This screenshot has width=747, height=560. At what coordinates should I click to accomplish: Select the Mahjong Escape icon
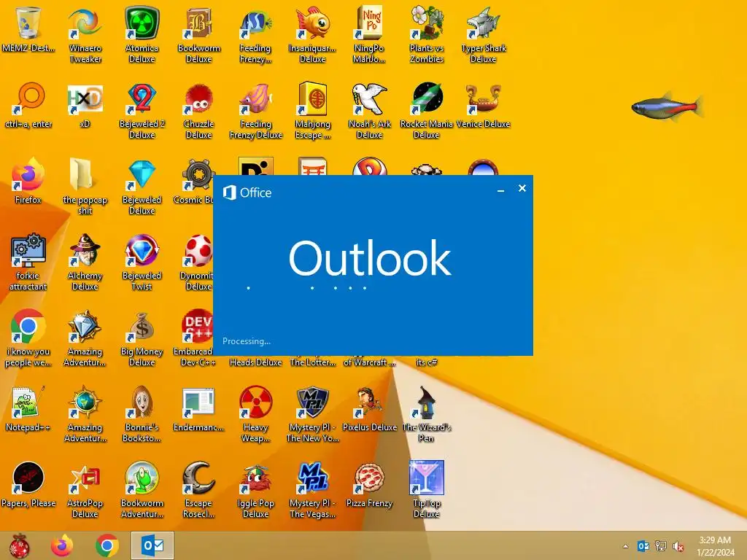[312, 98]
